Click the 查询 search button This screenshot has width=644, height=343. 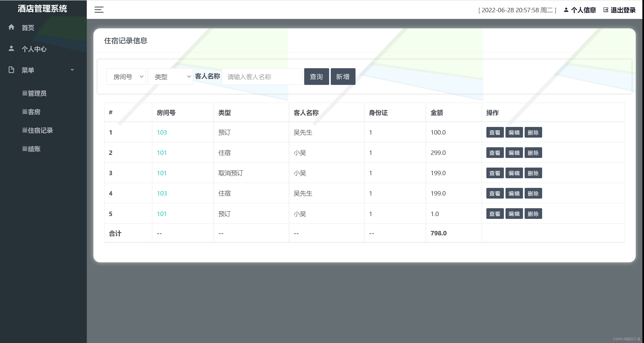tap(316, 77)
